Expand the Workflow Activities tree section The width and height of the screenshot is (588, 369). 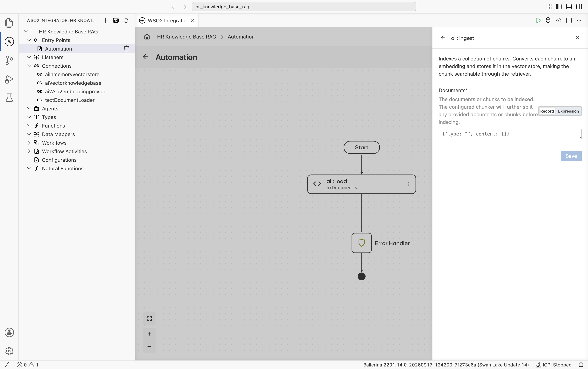click(x=29, y=151)
